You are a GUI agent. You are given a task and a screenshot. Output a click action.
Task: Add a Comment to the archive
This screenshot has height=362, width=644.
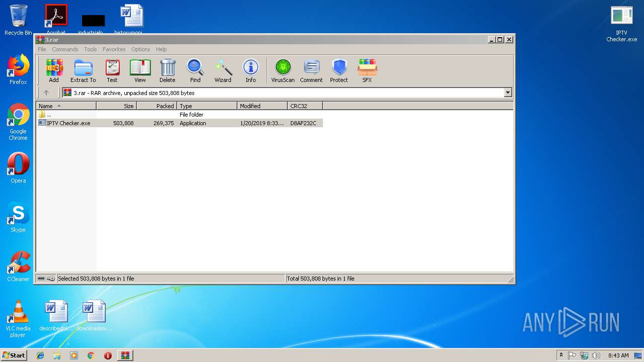click(311, 70)
